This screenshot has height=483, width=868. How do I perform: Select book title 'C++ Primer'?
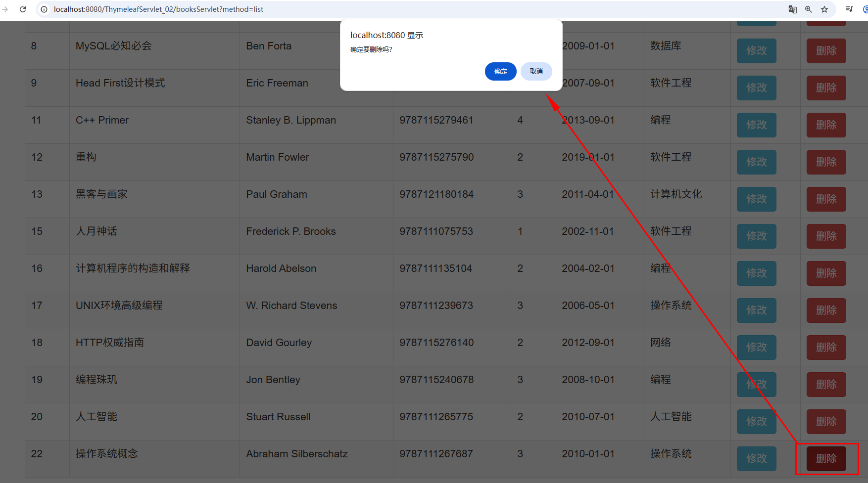102,120
